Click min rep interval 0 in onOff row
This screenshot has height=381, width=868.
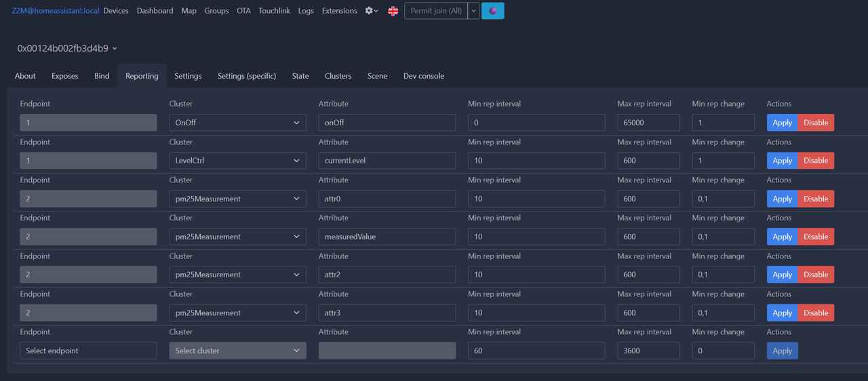click(536, 123)
